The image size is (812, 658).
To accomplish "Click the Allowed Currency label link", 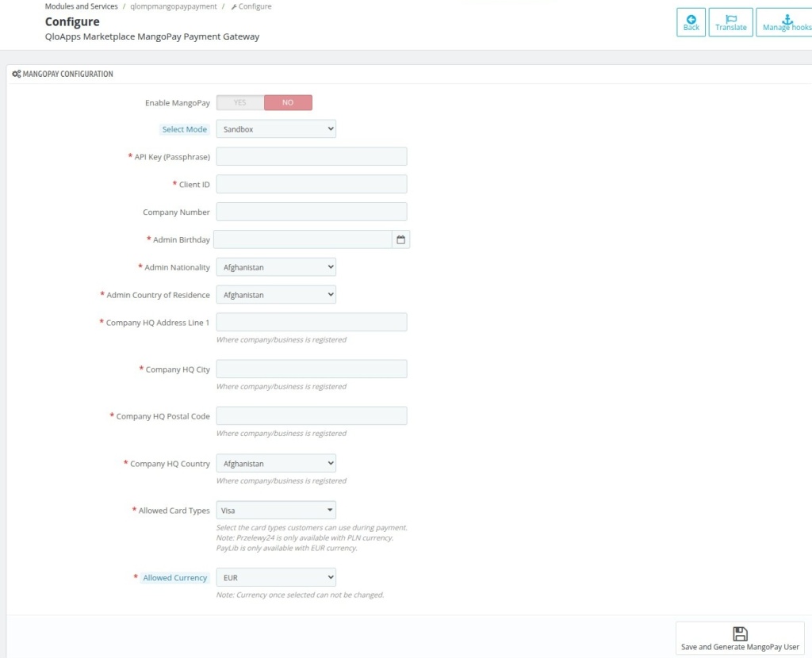I will [174, 577].
